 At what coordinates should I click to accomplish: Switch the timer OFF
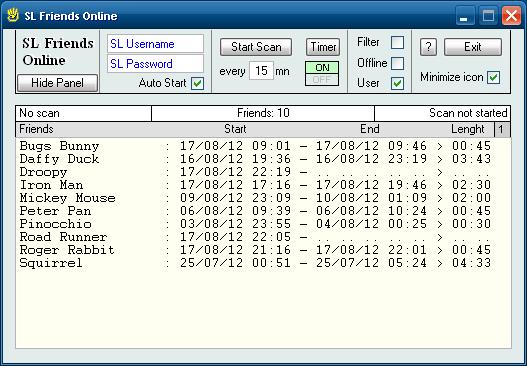coord(322,80)
